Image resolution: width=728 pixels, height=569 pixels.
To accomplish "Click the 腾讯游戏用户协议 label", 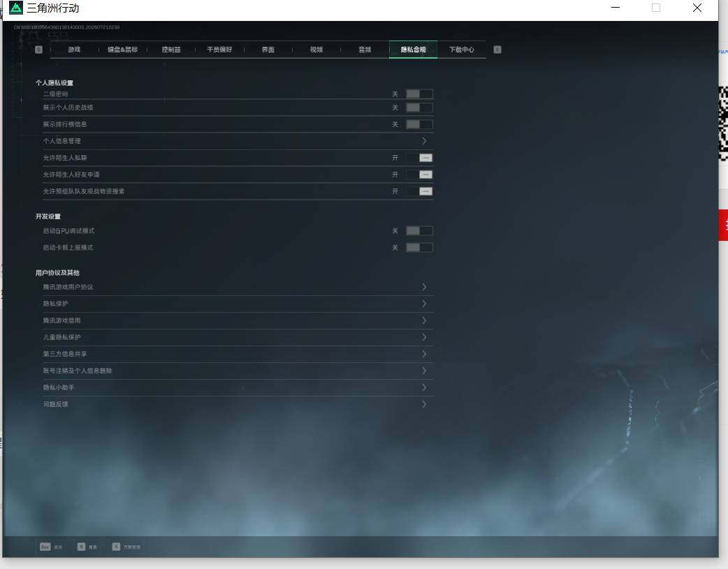I will 68,287.
